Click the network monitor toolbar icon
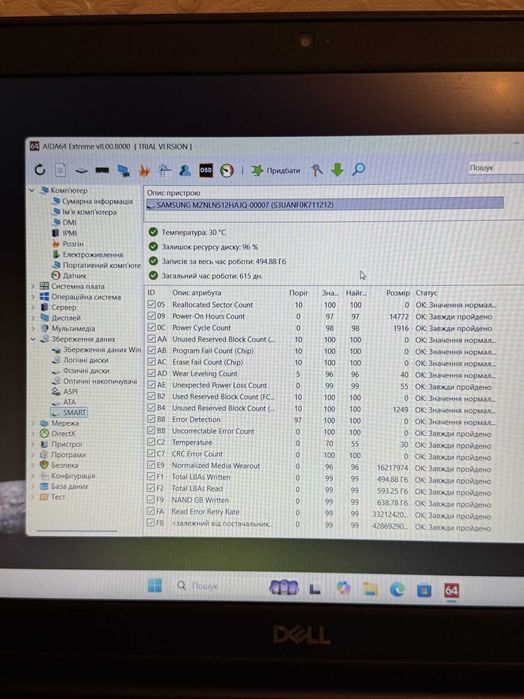 pos(123,170)
